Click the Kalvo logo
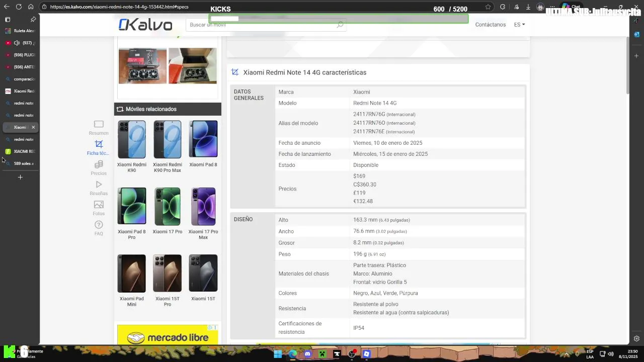Screen dimensions: 644x362 (145, 25)
